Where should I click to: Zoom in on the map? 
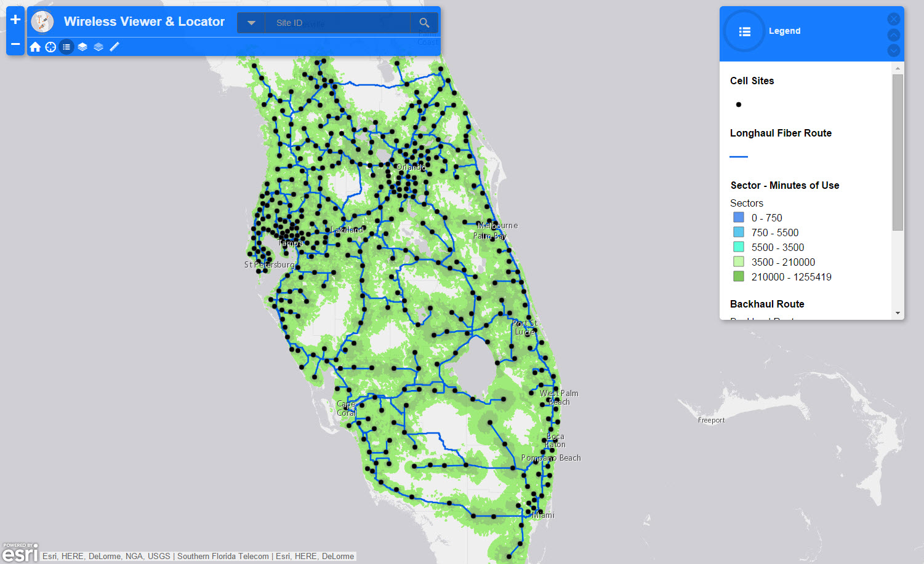point(15,20)
